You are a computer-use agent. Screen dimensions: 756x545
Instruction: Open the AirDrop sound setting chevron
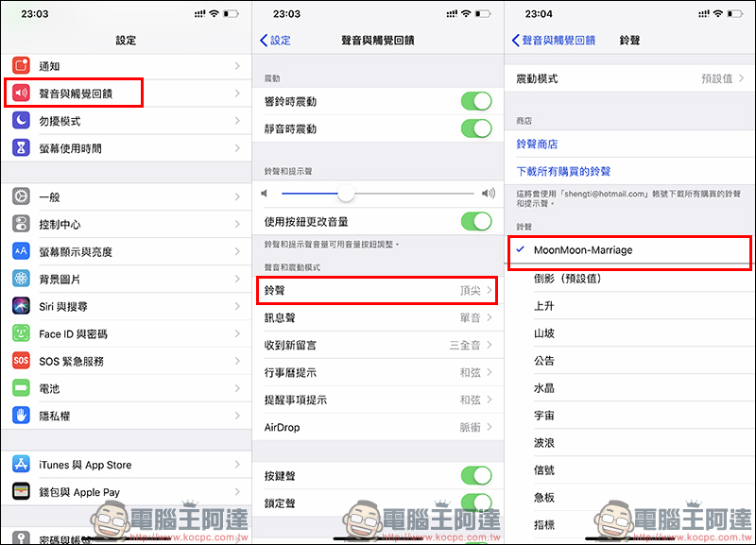pos(489,428)
